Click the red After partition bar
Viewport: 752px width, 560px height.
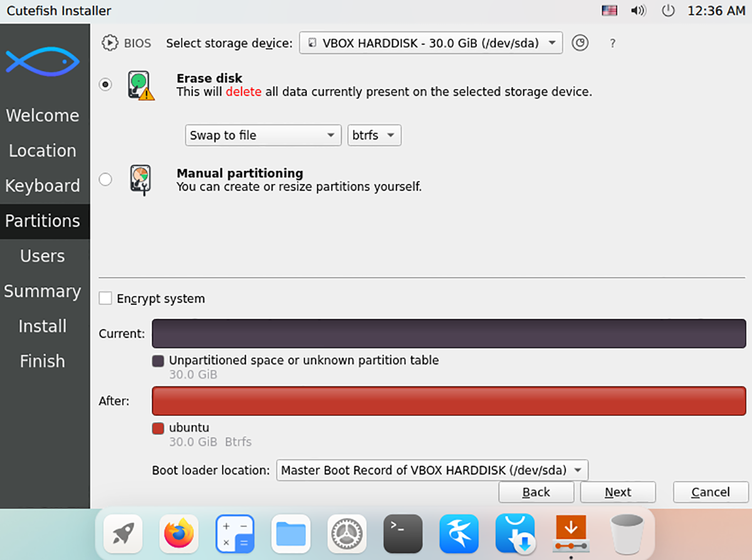(x=449, y=400)
